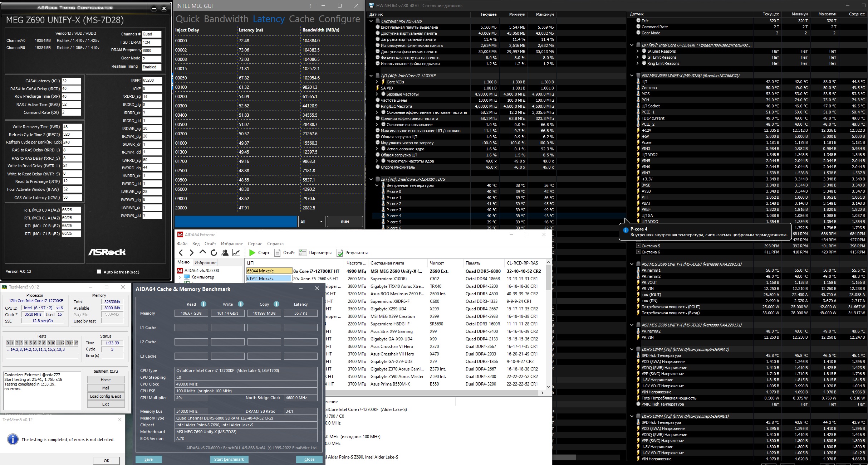Switch to the Bandwidth tab in MLC
The width and height of the screenshot is (868, 465).
[226, 19]
